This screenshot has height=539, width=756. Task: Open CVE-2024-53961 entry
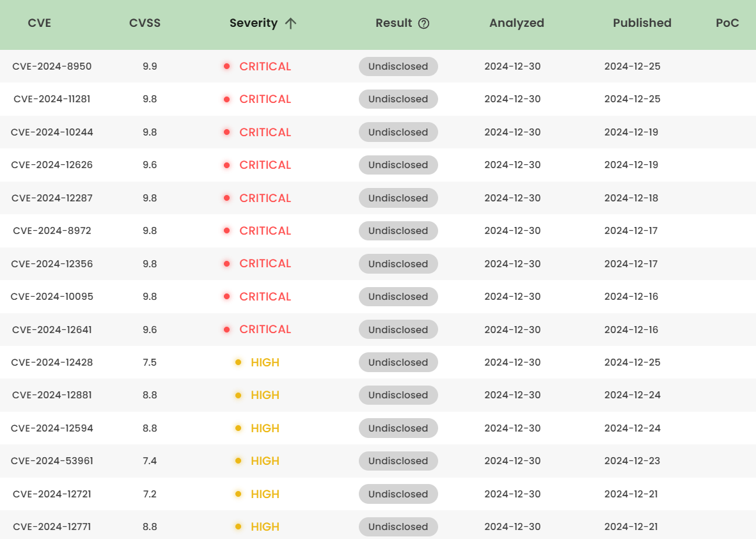coord(52,461)
